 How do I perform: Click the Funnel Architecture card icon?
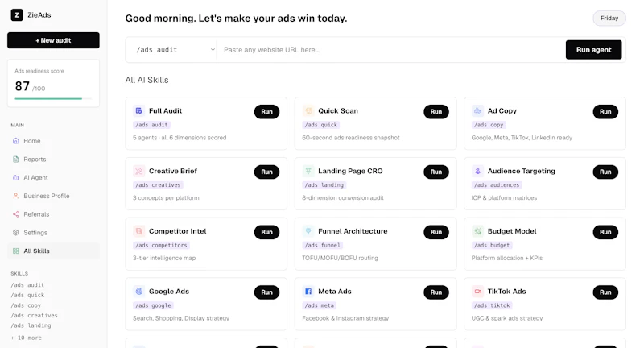click(308, 231)
